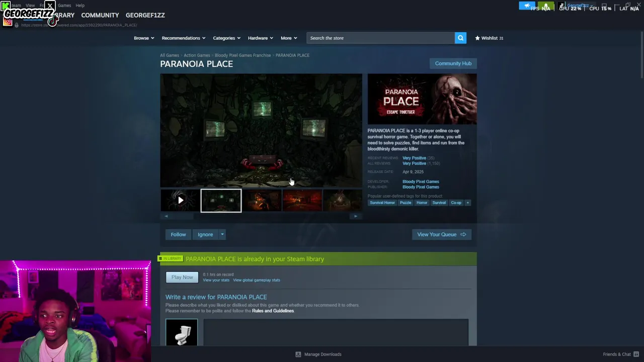Click the page vertical scrollbar
The image size is (644, 362).
click(641, 55)
